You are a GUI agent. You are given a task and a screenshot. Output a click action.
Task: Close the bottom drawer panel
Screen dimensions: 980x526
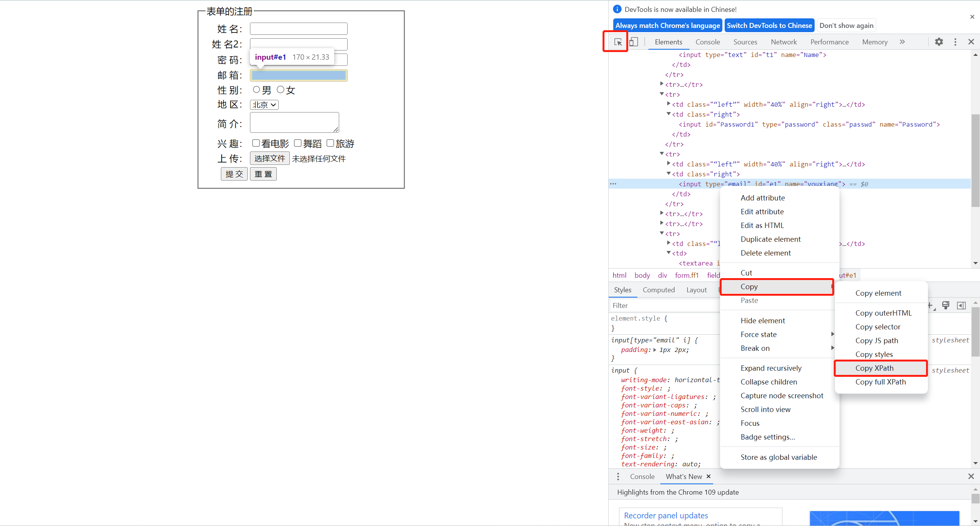pyautogui.click(x=971, y=477)
